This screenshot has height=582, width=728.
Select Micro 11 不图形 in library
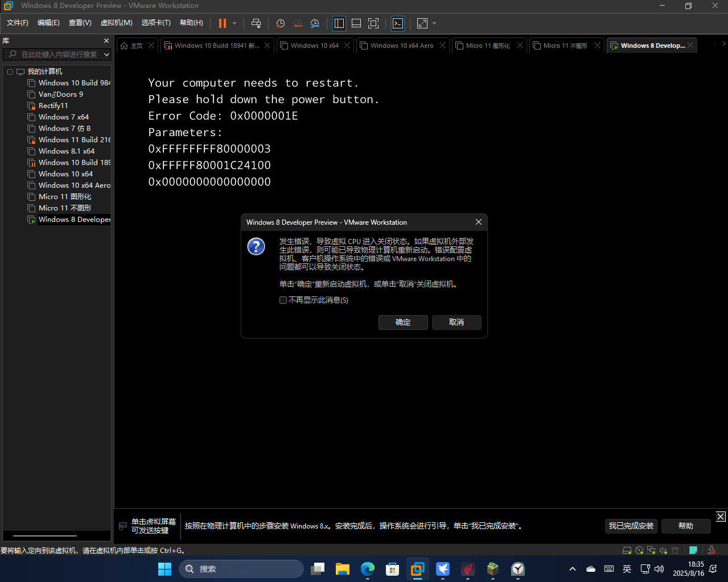pos(59,208)
